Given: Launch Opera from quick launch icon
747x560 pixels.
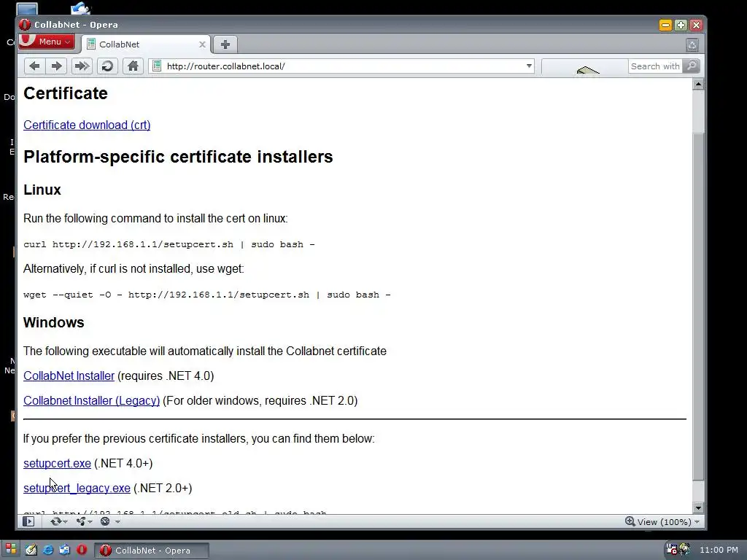Looking at the screenshot, I should tap(82, 550).
